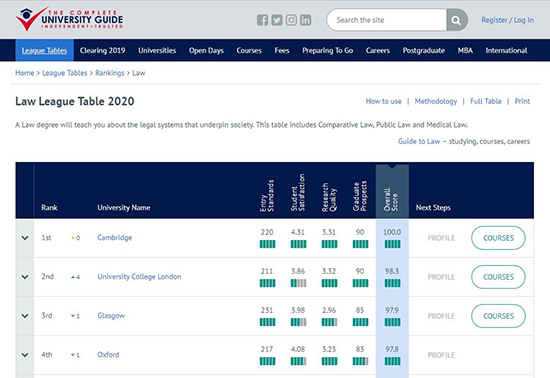Open the Fees menu item
Image resolution: width=550 pixels, height=378 pixels.
tap(282, 50)
